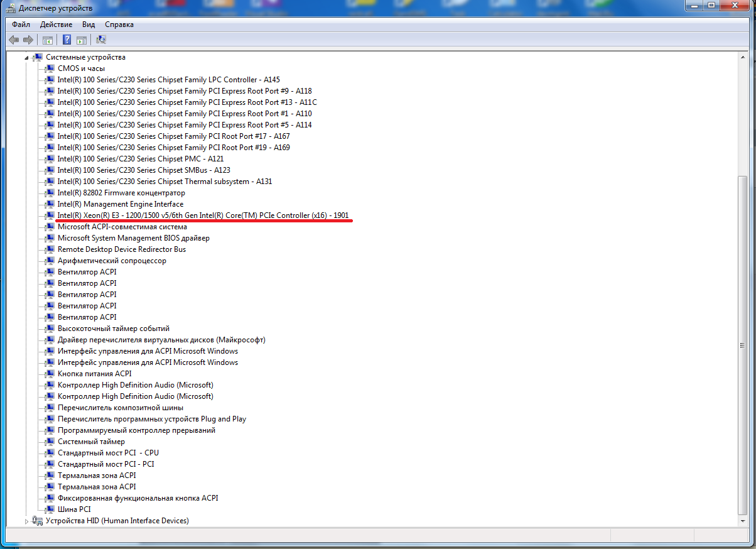The image size is (756, 549).
Task: Click the icon beside Арифметический сопроцессор
Action: click(x=50, y=261)
